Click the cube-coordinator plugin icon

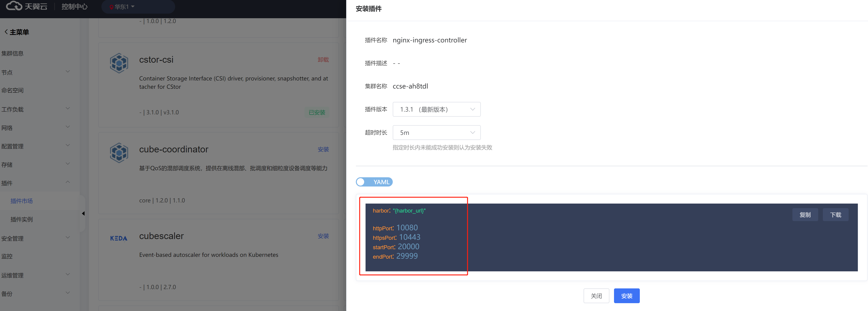click(119, 153)
